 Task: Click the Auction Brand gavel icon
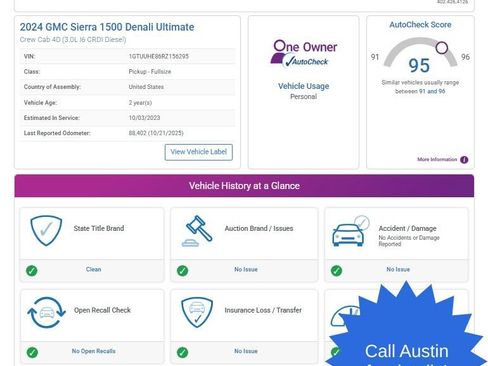point(197,231)
